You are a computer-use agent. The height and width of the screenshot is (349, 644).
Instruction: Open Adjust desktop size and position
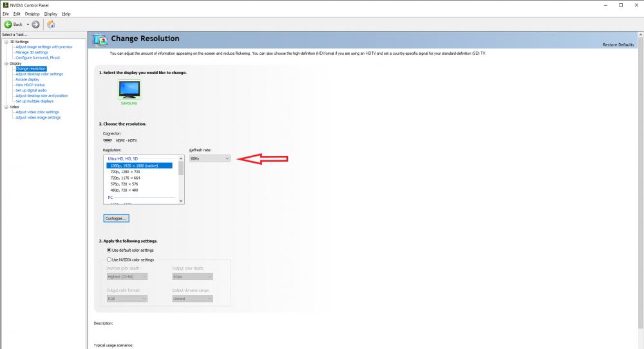pyautogui.click(x=42, y=96)
